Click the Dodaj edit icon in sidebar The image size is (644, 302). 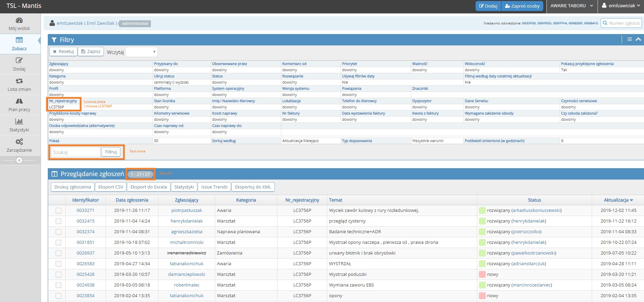click(x=19, y=61)
